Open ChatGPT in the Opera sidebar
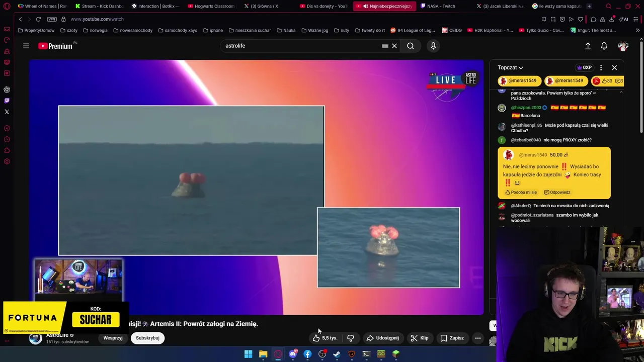Screen dimensions: 644x362 [7, 89]
